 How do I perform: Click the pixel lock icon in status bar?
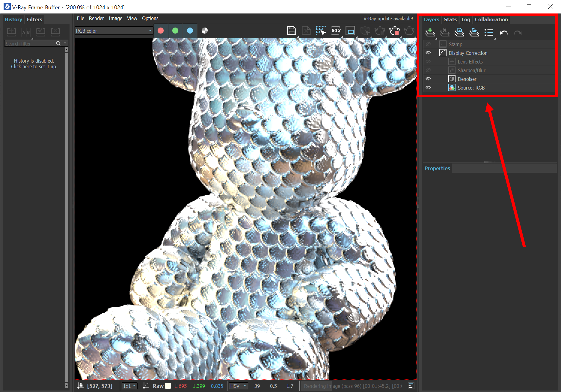click(x=80, y=386)
